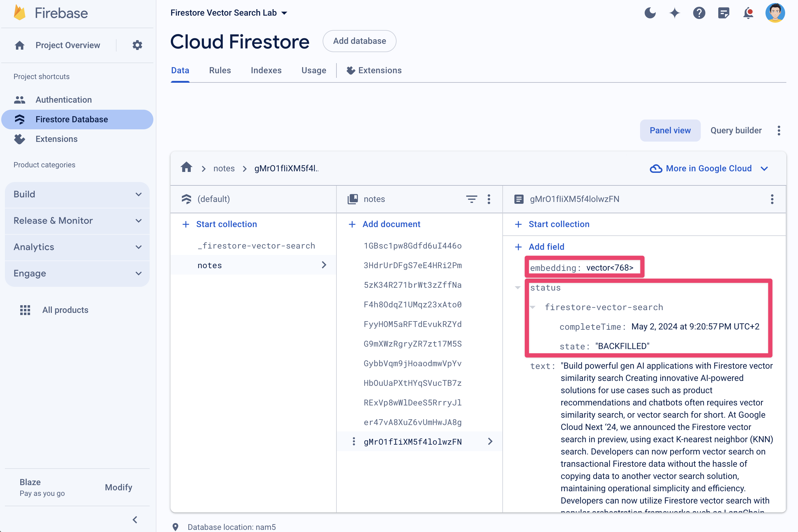Click the Add database button
The height and width of the screenshot is (532, 798).
(359, 41)
